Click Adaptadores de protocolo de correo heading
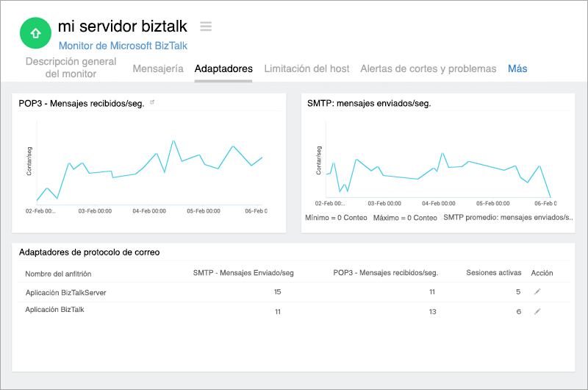Image resolution: width=588 pixels, height=390 pixels. 89,252
